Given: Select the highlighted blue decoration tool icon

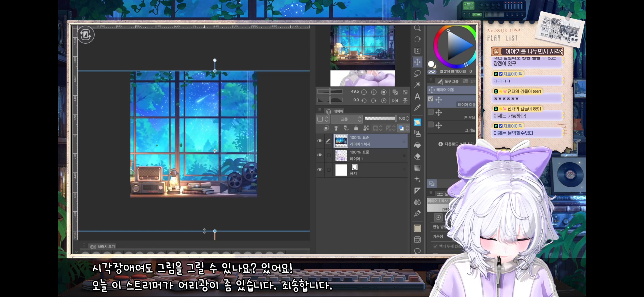Looking at the screenshot, I should coord(417,122).
